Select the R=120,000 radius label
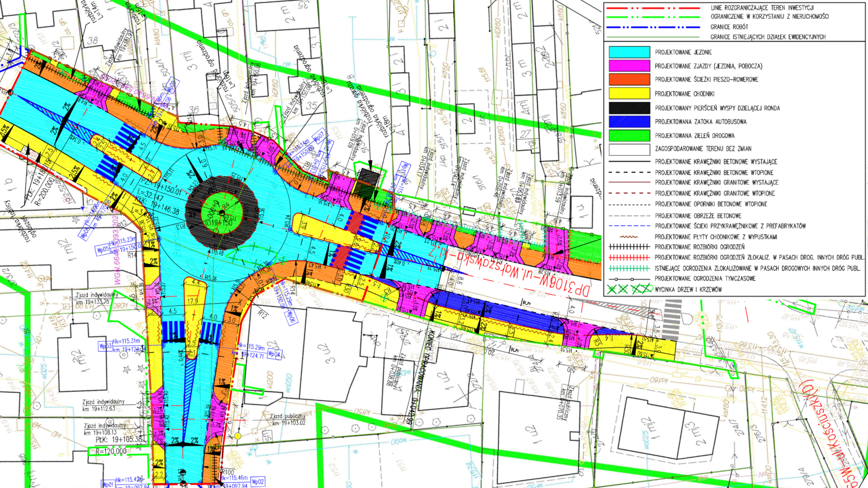The image size is (868, 488). coord(111,451)
